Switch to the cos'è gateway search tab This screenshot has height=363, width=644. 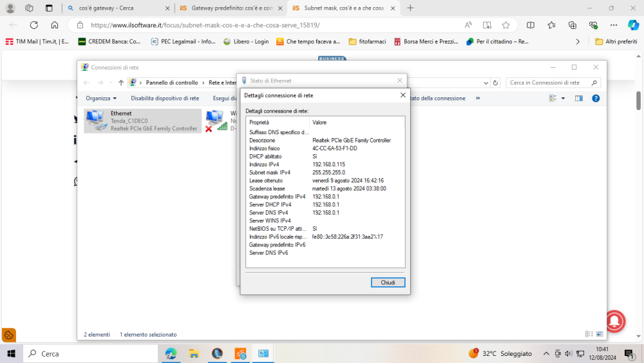tap(119, 8)
